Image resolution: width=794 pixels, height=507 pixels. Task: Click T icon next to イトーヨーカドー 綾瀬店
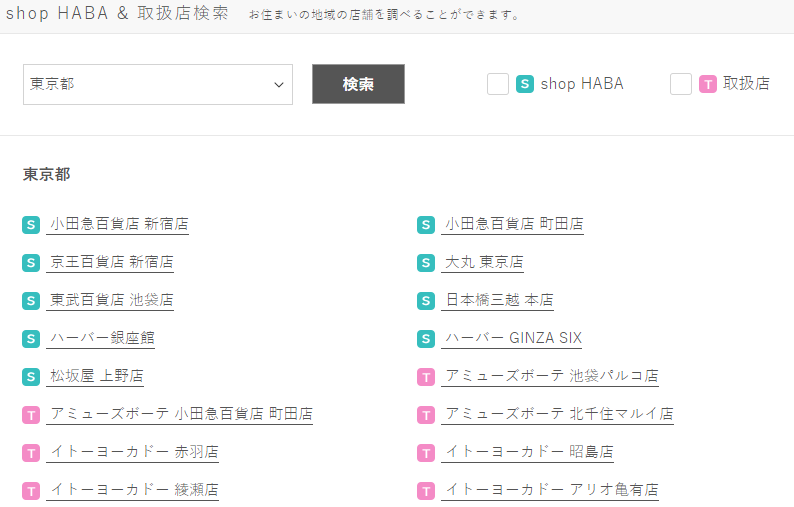31,491
